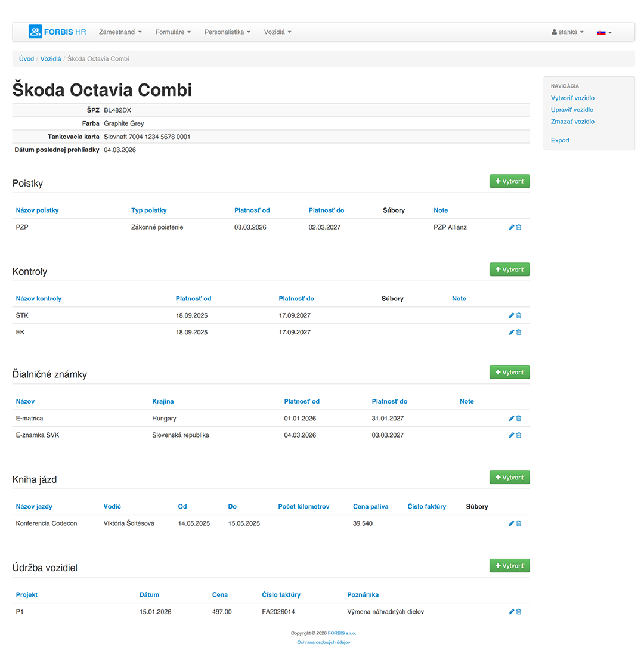This screenshot has height=663, width=644.
Task: Click Zmazať vozidlo in navigation
Action: (x=572, y=122)
